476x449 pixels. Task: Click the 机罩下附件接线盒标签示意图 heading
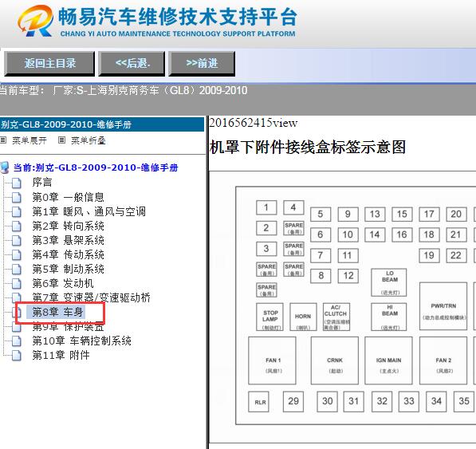pos(308,147)
